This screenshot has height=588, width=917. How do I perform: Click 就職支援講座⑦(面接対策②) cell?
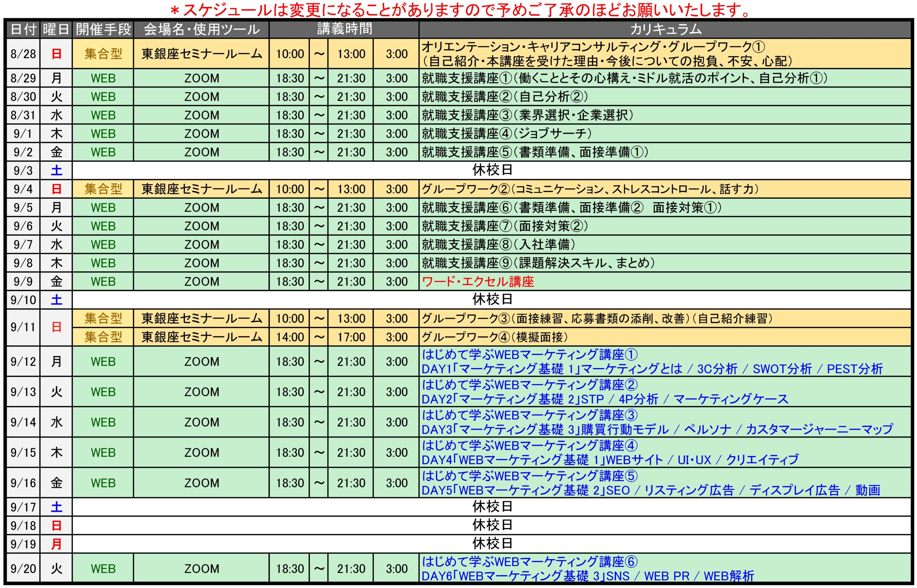pos(665,226)
